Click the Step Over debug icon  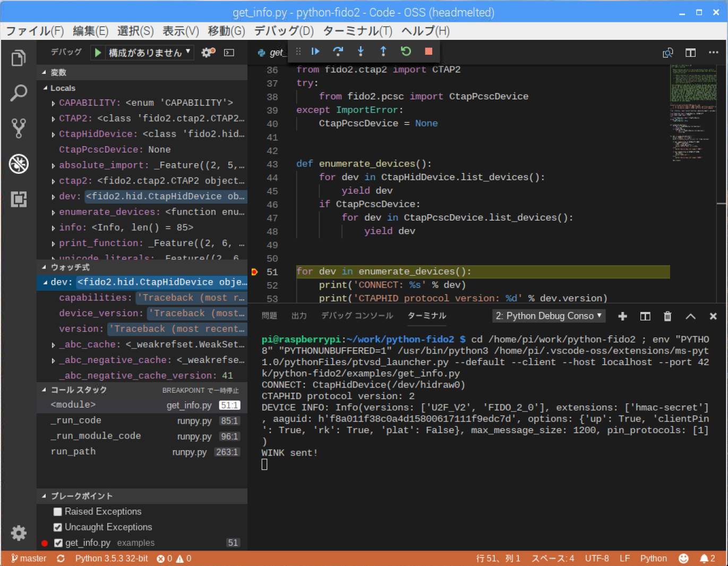tap(338, 52)
